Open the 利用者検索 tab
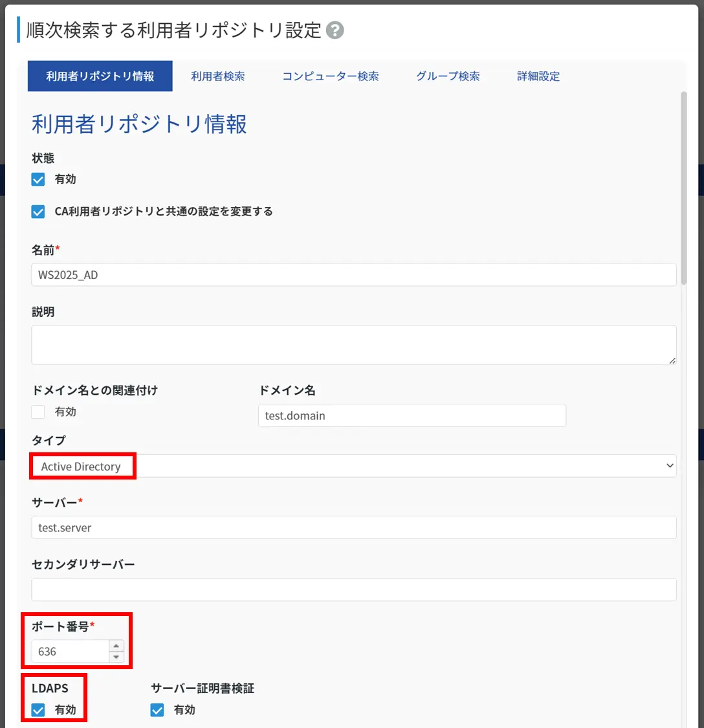The height and width of the screenshot is (728, 704). tap(218, 76)
